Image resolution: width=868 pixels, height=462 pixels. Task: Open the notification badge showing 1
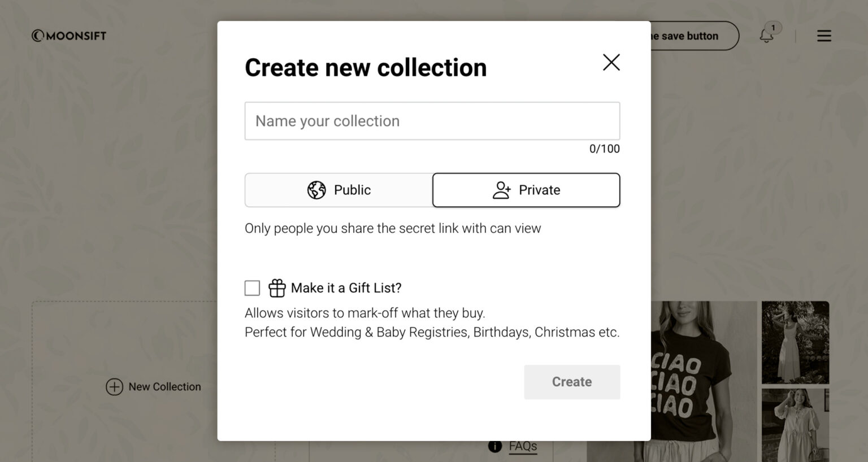coord(773,27)
